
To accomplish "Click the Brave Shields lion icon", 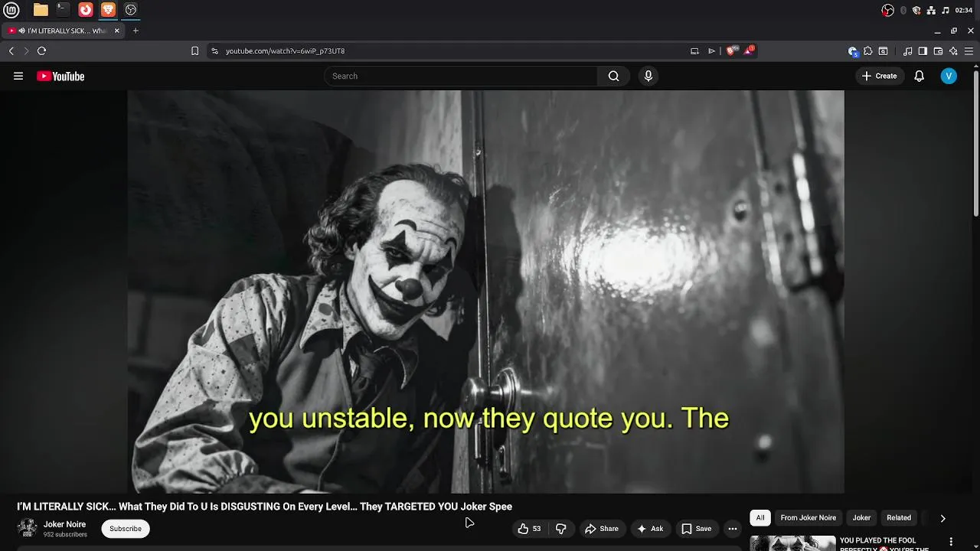I will click(731, 51).
